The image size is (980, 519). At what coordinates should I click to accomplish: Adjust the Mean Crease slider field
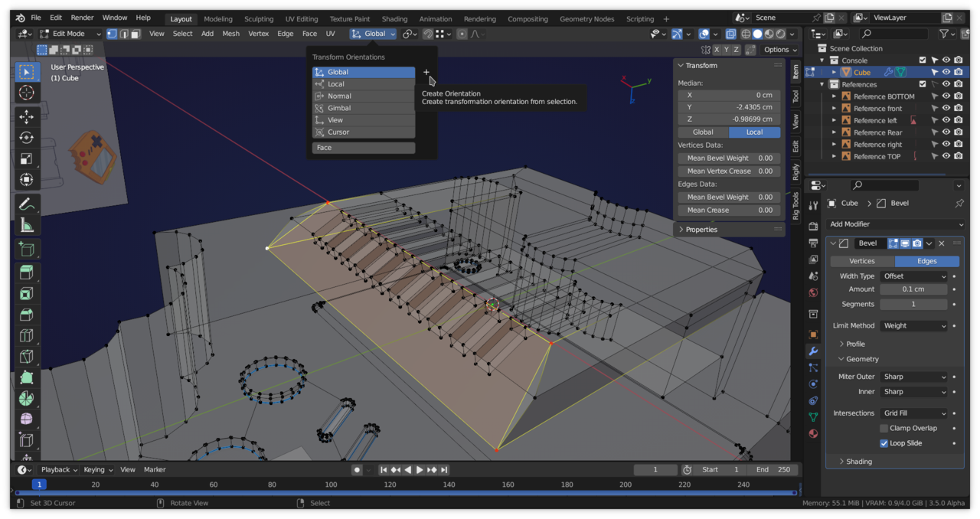click(729, 210)
